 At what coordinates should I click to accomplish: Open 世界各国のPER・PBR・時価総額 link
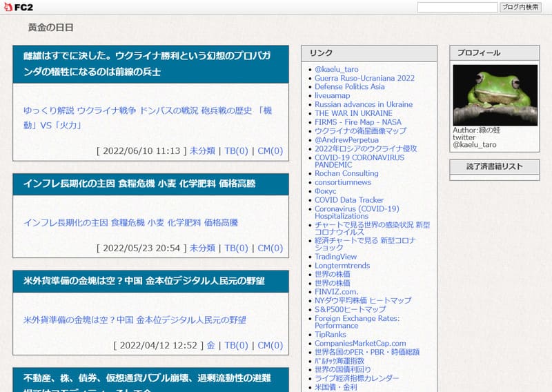point(367,352)
